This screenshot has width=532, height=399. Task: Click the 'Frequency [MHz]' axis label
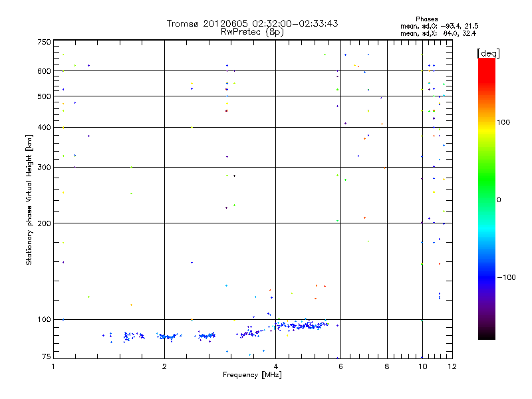point(252,375)
